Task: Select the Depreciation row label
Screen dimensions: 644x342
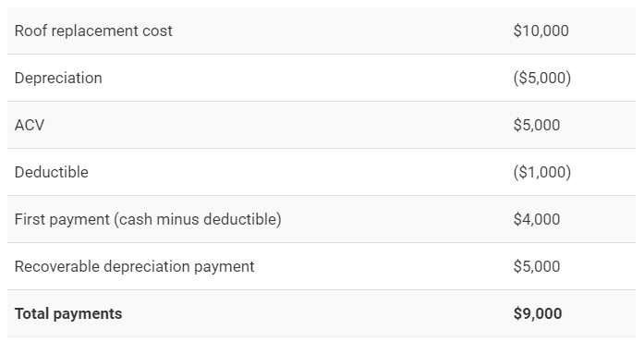Action: [x=58, y=78]
